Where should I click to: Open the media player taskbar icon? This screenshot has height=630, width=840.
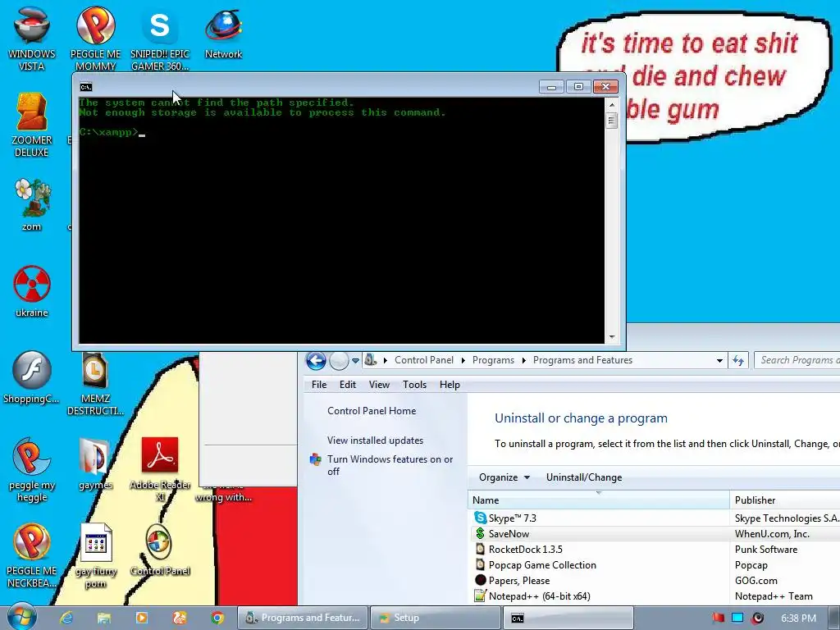tap(141, 618)
